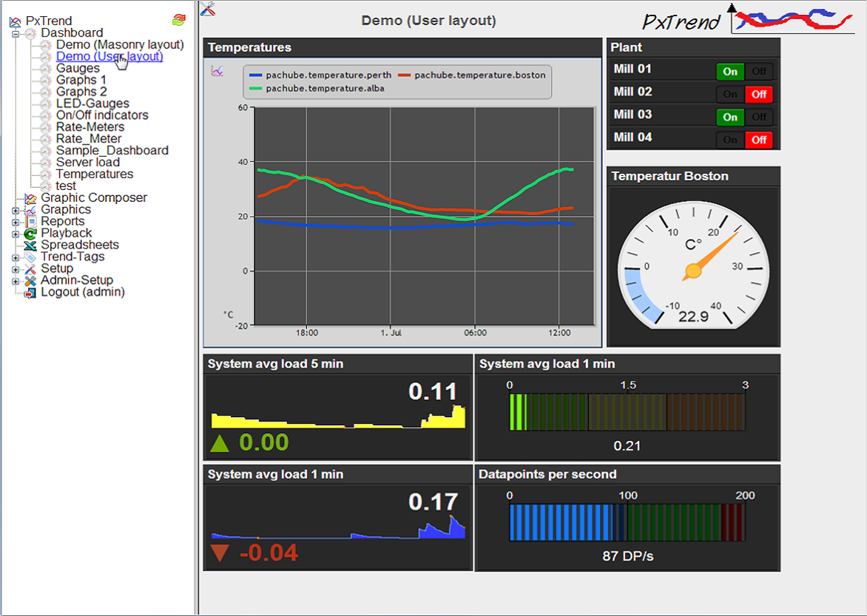Click the refresh tree icon beside PxTrend
Viewport: 867px width, 616px height.
(x=178, y=20)
